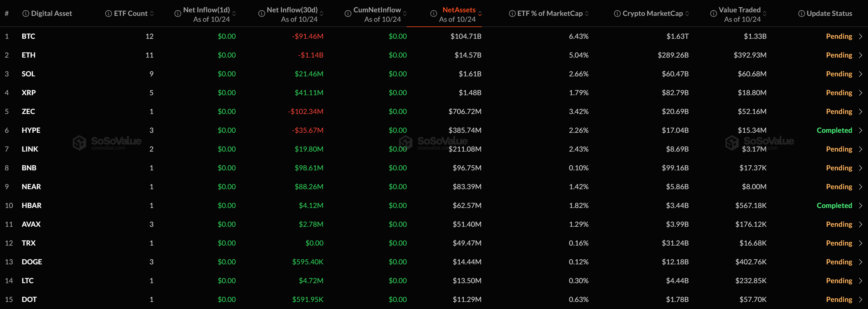Click info icon beside Crypto MarketCap header
868x309 pixels.
617,14
